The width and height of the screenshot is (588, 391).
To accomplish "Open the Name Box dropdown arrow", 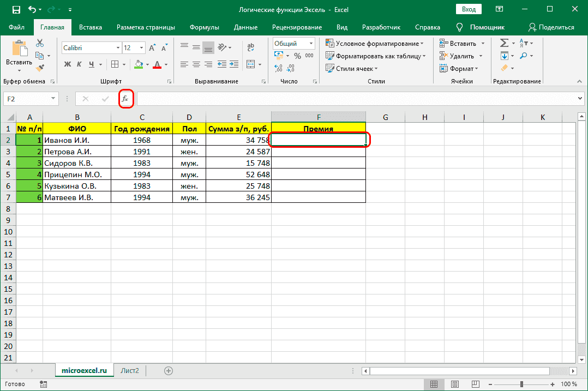I will click(x=53, y=99).
